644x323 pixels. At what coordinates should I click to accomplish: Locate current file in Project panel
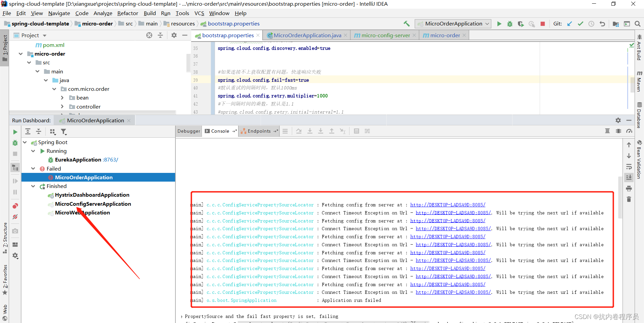[x=149, y=35]
